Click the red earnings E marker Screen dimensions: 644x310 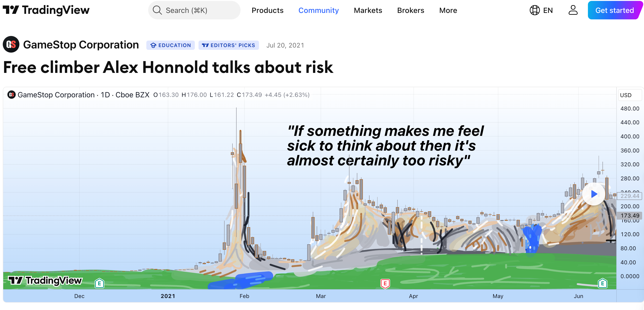pyautogui.click(x=385, y=283)
